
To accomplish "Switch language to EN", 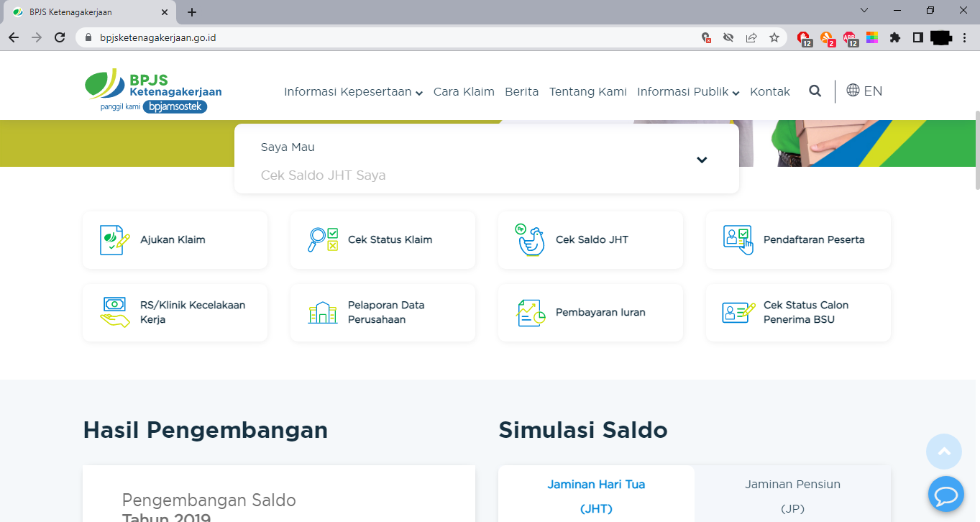I will click(x=873, y=91).
